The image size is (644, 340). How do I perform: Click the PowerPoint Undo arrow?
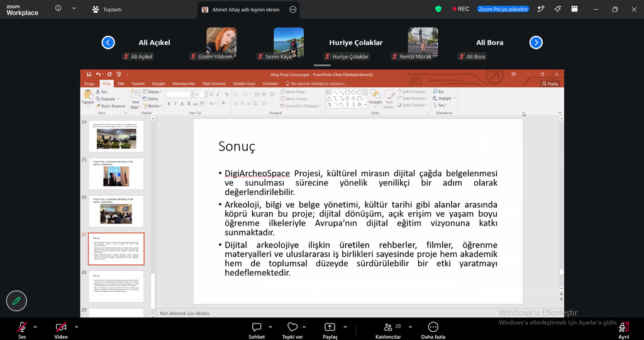(98, 74)
